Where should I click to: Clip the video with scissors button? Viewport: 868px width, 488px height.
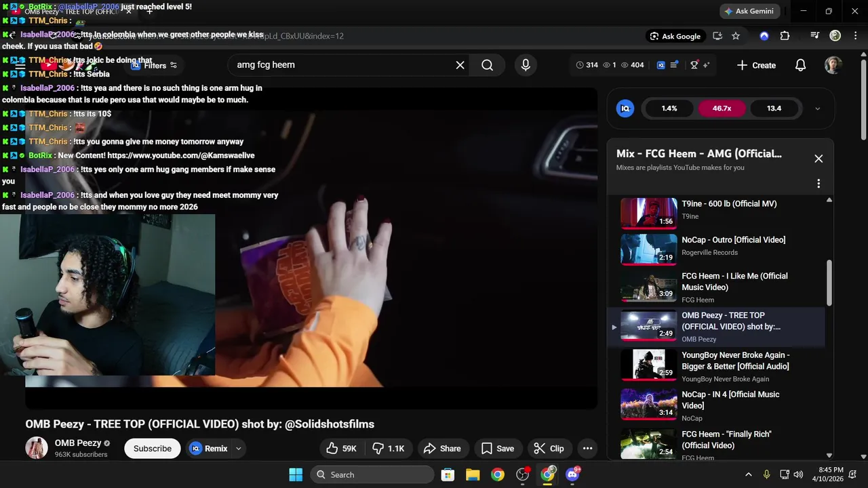(x=549, y=449)
